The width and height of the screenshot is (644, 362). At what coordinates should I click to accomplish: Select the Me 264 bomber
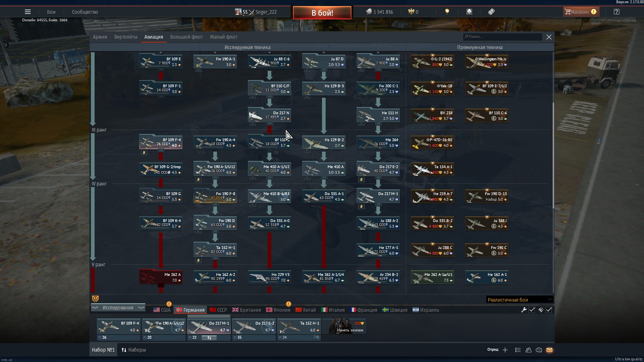pos(378,142)
